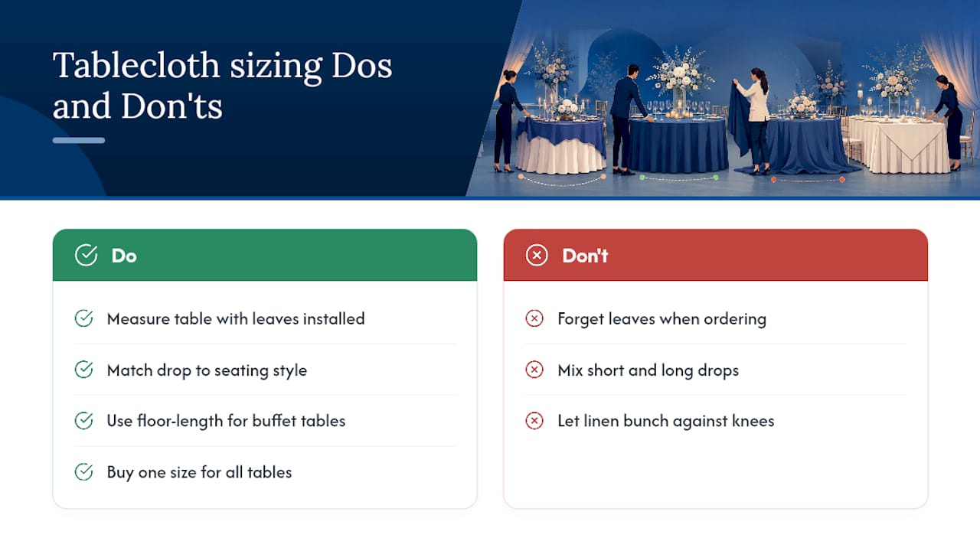The width and height of the screenshot is (980, 551).
Task: Click the check icon beside Measure table with leaves
Action: pyautogui.click(x=84, y=318)
